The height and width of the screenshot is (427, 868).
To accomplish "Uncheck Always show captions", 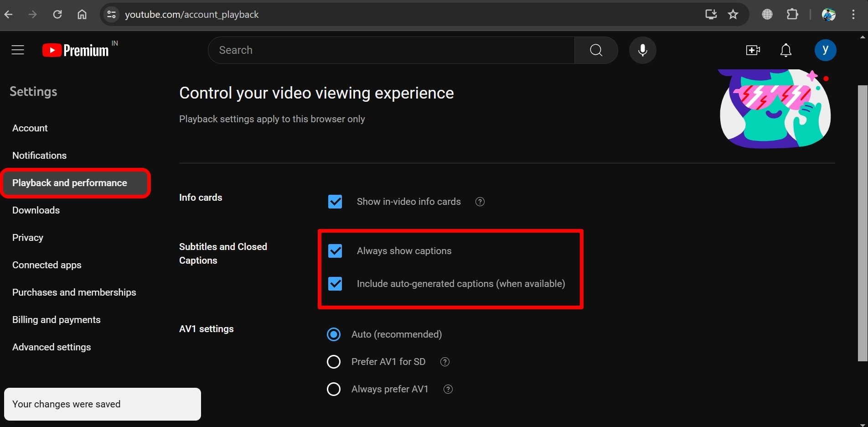I will [335, 251].
